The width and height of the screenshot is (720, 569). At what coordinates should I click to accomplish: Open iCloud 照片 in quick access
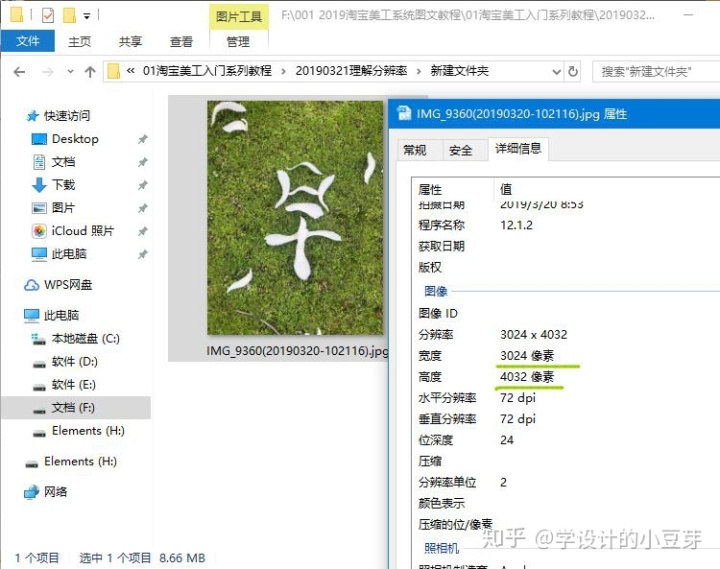coord(83,231)
